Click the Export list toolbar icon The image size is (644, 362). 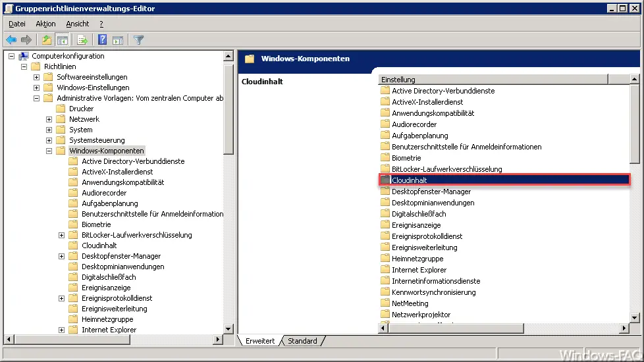tap(82, 39)
